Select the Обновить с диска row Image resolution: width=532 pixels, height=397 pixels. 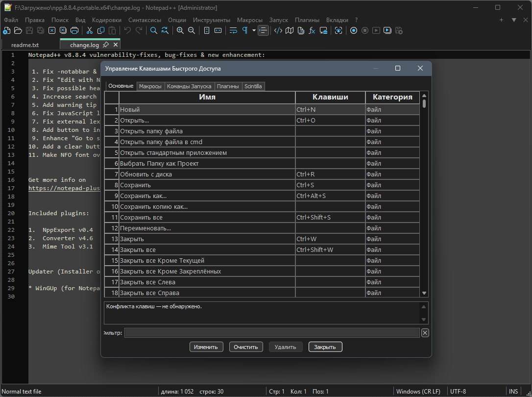point(262,174)
